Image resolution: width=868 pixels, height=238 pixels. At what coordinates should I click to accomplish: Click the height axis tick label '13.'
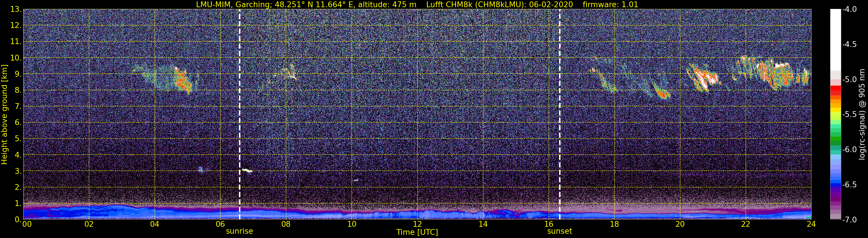(x=16, y=9)
